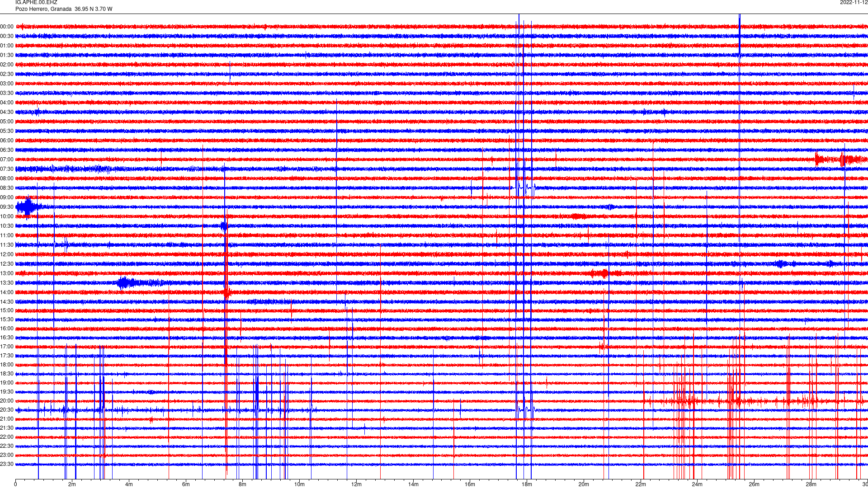Select the 05:00 time row label

click(x=7, y=122)
